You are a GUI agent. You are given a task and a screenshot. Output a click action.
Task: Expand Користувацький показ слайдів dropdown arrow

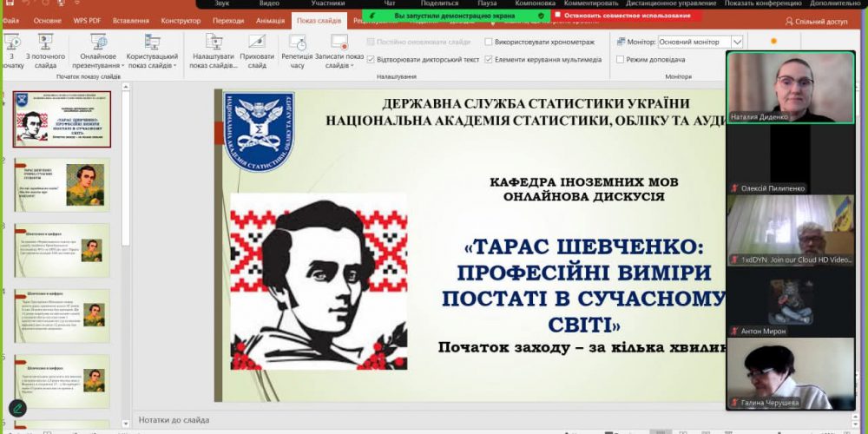click(x=174, y=66)
